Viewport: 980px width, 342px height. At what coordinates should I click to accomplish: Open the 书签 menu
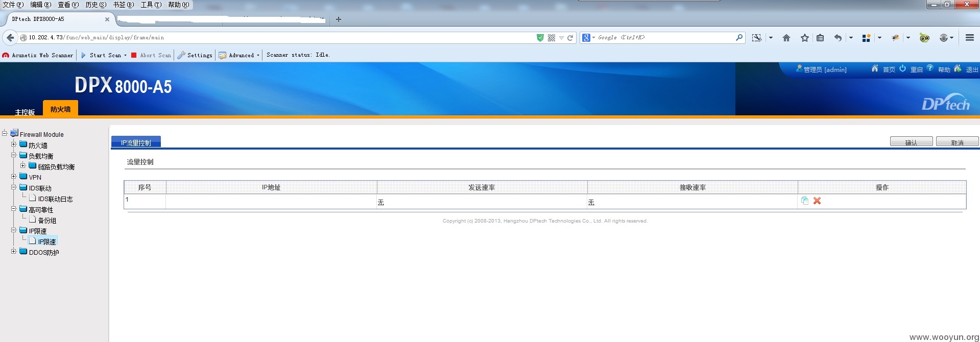pos(124,5)
